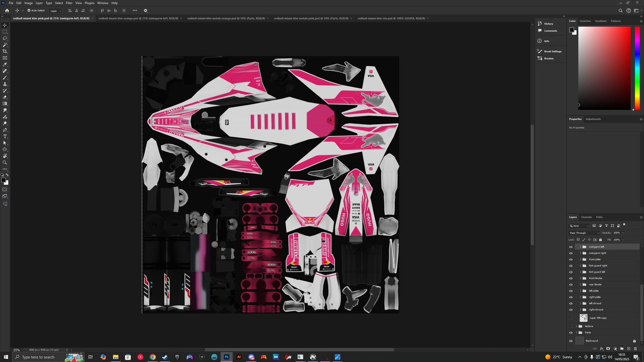
Task: Pick a color with the Eyedropper tool
Action: click(5, 64)
